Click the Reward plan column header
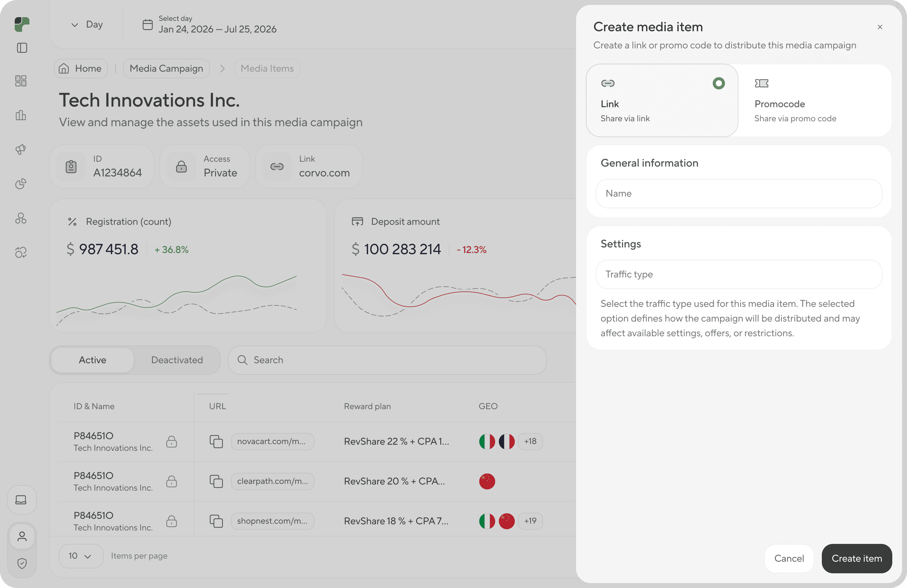This screenshot has height=588, width=907. [367, 406]
